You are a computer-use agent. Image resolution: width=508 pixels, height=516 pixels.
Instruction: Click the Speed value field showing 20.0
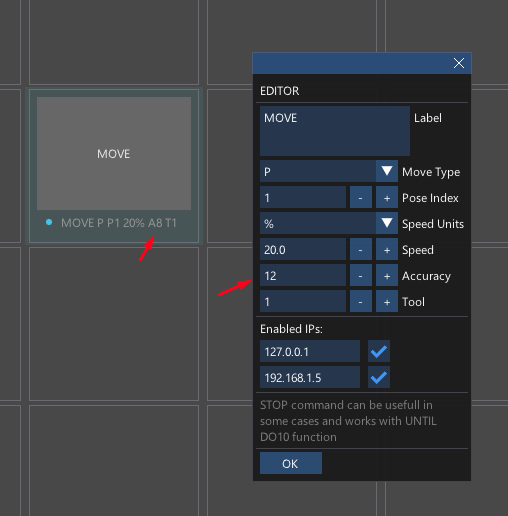click(x=303, y=249)
